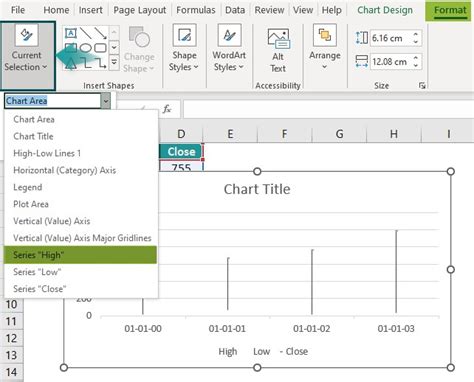
Task: Select Vertical (Value) Axis in list
Action: 81,221
